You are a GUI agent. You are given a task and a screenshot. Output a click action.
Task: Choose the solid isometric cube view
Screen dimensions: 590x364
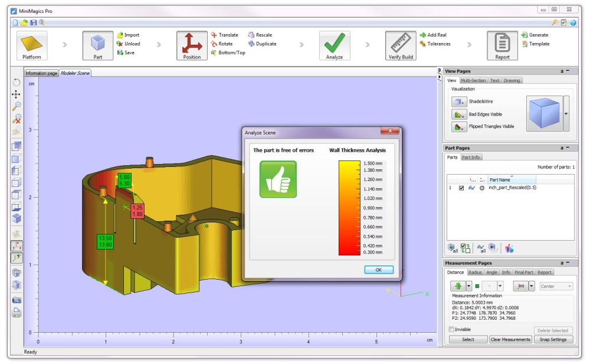click(x=17, y=219)
